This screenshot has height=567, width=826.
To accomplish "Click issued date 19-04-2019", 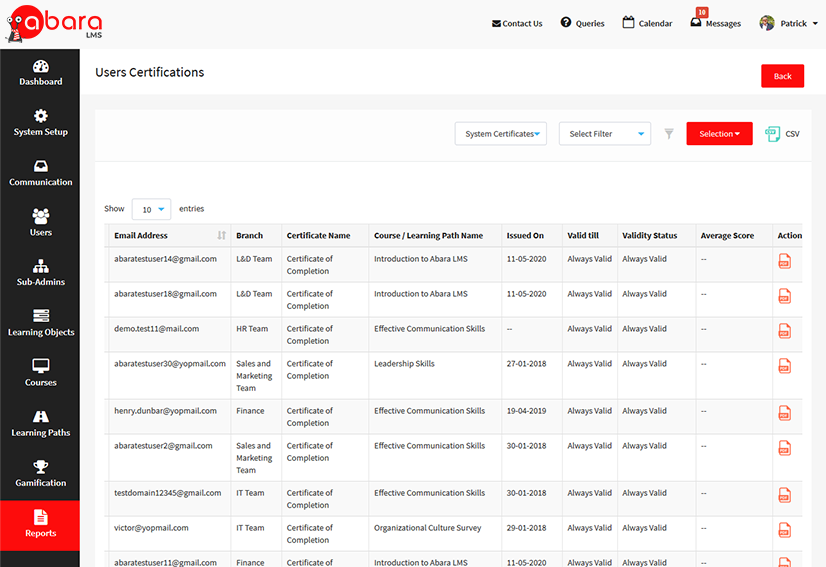I will pos(526,410).
